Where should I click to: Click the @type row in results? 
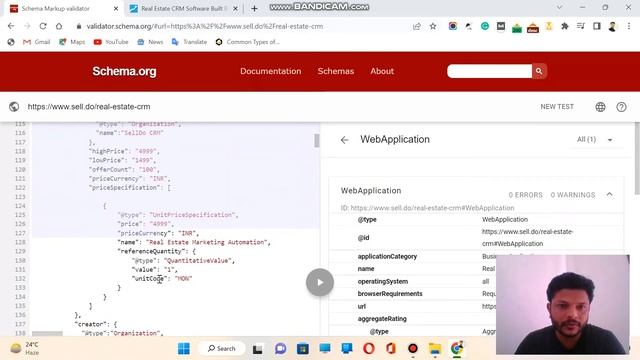(x=476, y=220)
